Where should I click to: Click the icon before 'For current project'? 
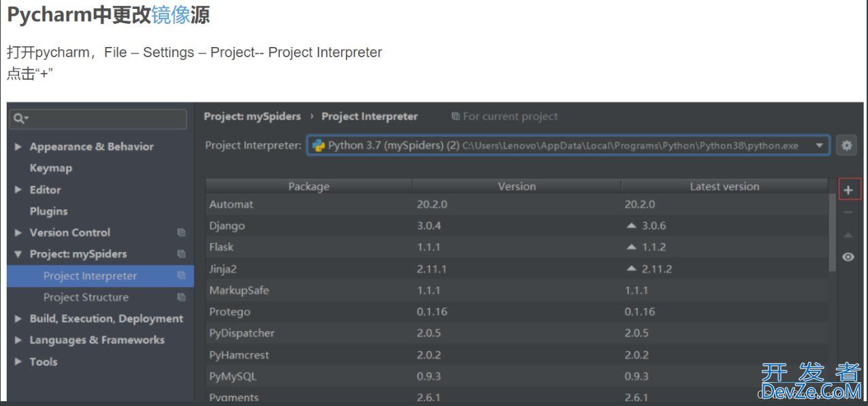point(455,116)
